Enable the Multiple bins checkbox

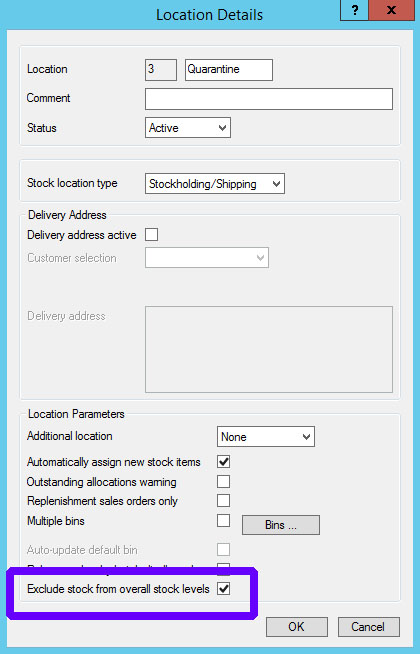click(x=224, y=521)
